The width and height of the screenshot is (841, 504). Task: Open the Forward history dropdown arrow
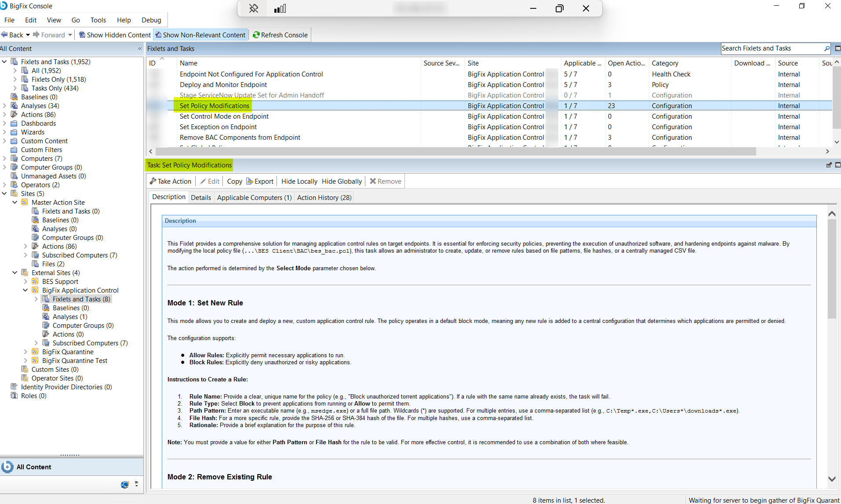[x=70, y=35]
